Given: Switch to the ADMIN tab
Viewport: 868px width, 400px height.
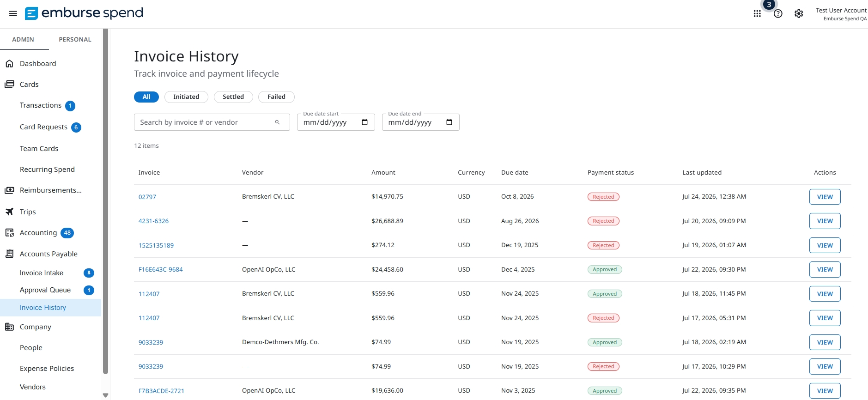Looking at the screenshot, I should click(23, 39).
